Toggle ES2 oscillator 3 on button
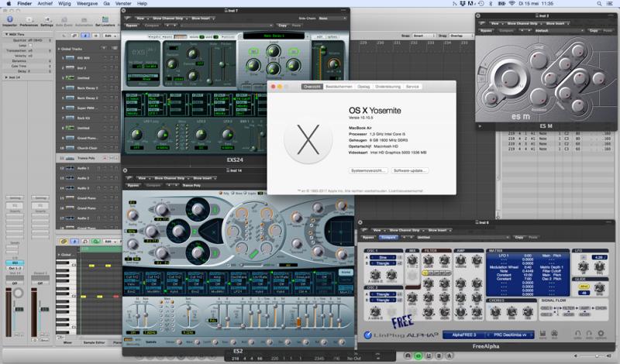This screenshot has height=364, width=620. coord(216,253)
